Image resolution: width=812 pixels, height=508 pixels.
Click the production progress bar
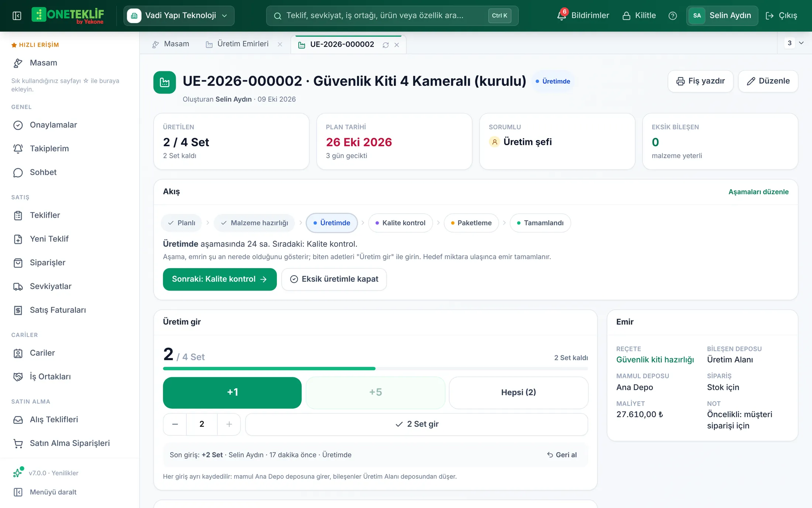(375, 368)
